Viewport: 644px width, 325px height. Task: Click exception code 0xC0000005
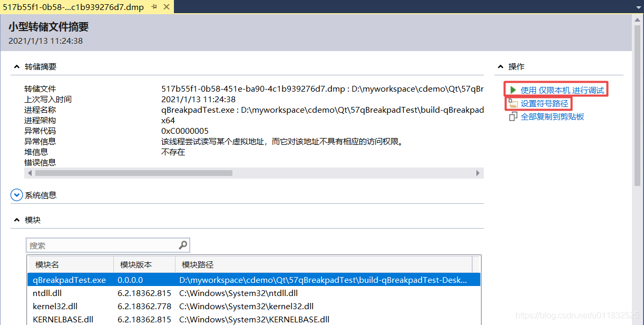pos(185,131)
